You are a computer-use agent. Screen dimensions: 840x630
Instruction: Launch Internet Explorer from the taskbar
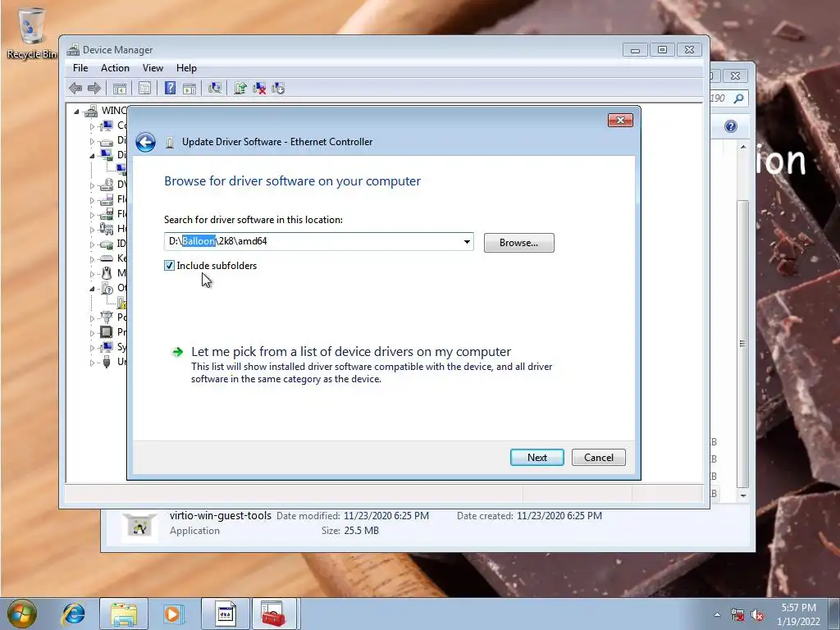point(73,614)
